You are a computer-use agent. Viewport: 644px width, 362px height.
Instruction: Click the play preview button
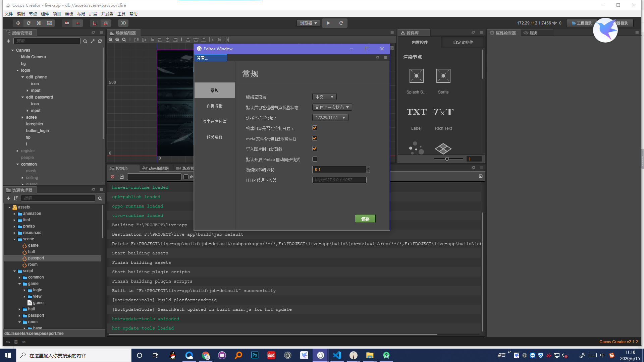coord(328,23)
